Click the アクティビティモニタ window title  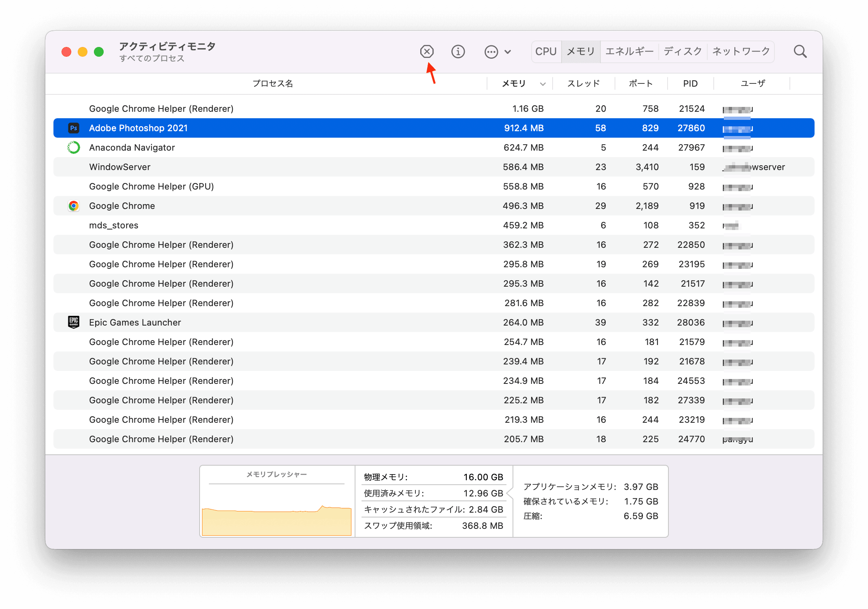167,46
